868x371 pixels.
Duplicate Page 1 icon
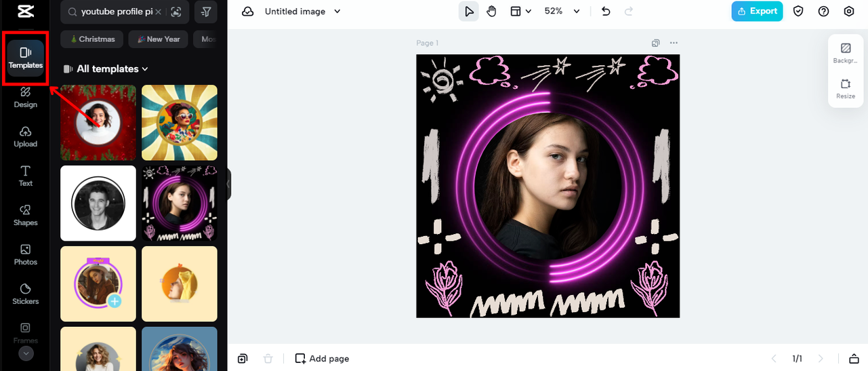pyautogui.click(x=656, y=43)
